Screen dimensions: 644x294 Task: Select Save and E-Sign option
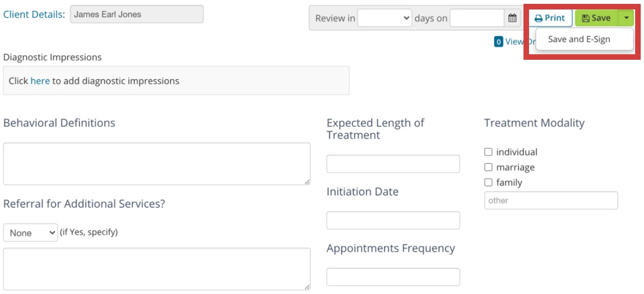click(x=579, y=39)
